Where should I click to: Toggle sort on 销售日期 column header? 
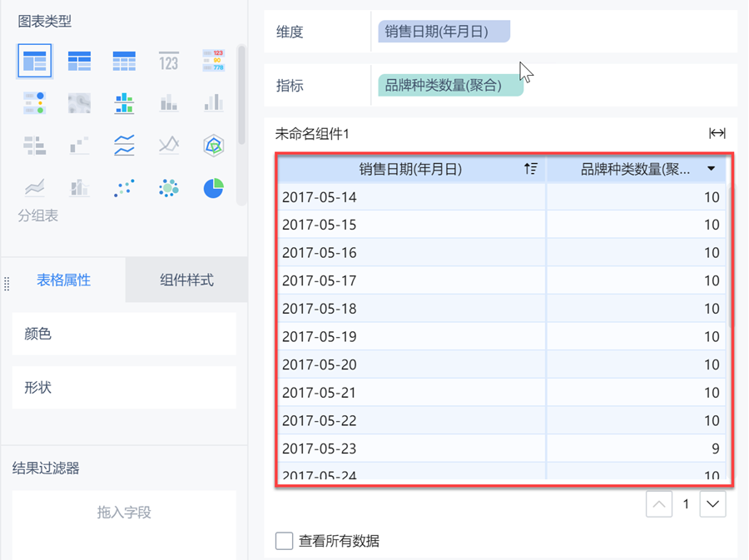pyautogui.click(x=530, y=169)
